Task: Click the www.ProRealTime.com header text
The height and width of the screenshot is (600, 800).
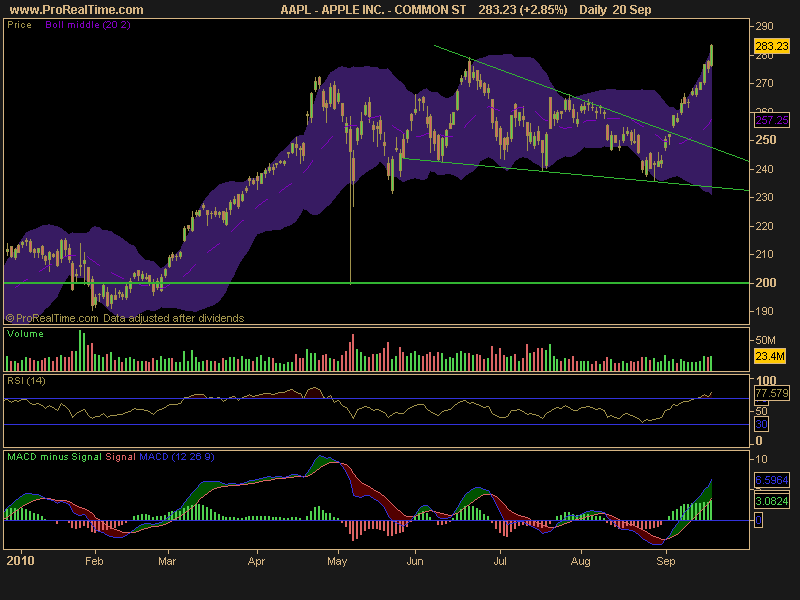Action: pyautogui.click(x=77, y=10)
